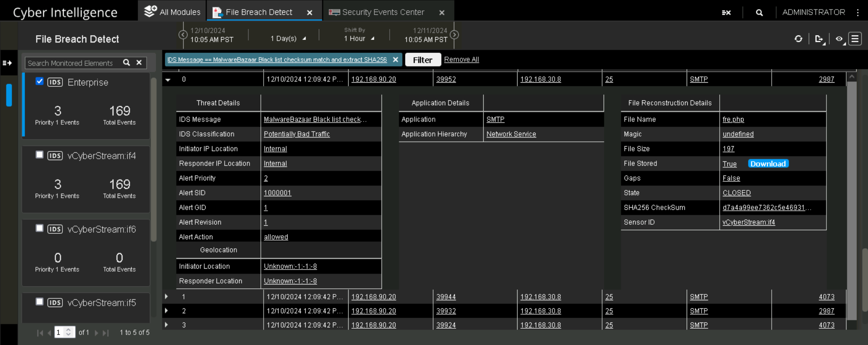Uncheck the Enterprise sensor checkbox
Screen dimensions: 868x345
pyautogui.click(x=40, y=81)
